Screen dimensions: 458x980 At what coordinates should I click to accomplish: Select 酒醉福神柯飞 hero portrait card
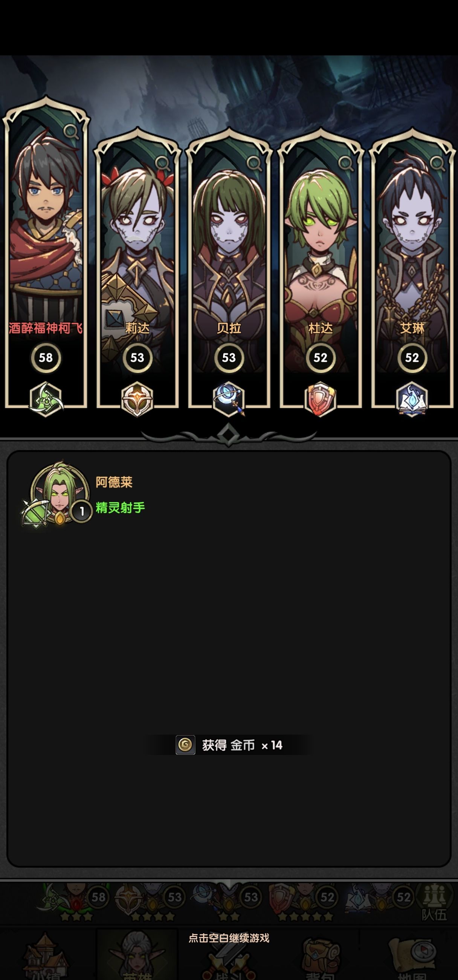point(46,251)
